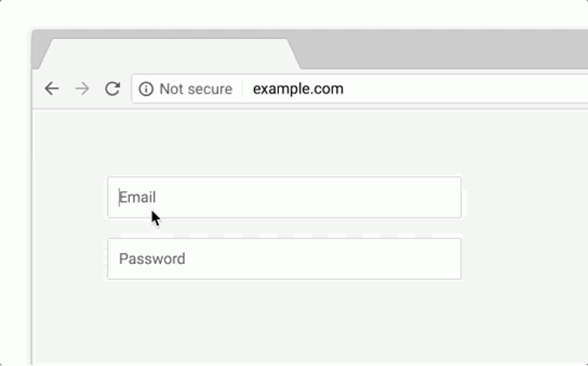Focus the empty part of the address bar
Screen dimensions: 588x366
[x=465, y=89]
